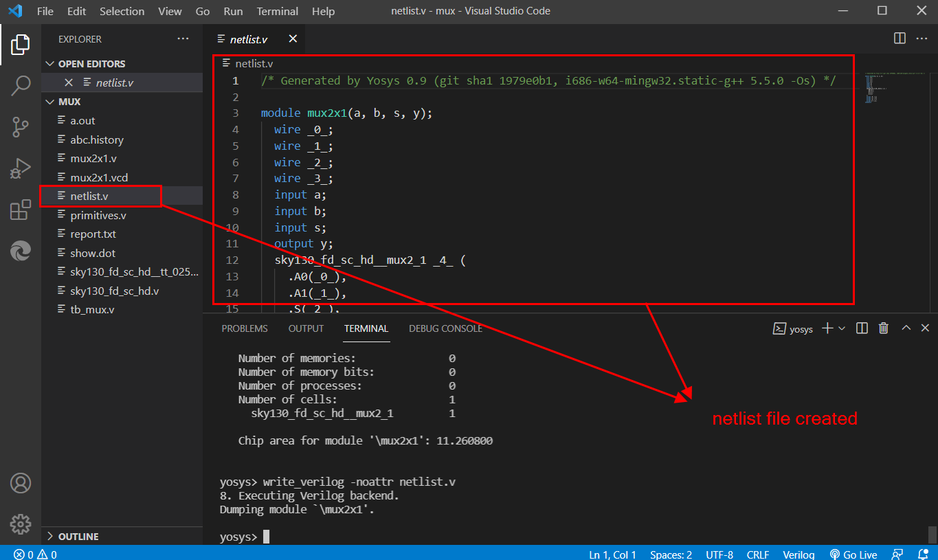The width and height of the screenshot is (938, 560).
Task: Open the Search view icon
Action: point(20,86)
